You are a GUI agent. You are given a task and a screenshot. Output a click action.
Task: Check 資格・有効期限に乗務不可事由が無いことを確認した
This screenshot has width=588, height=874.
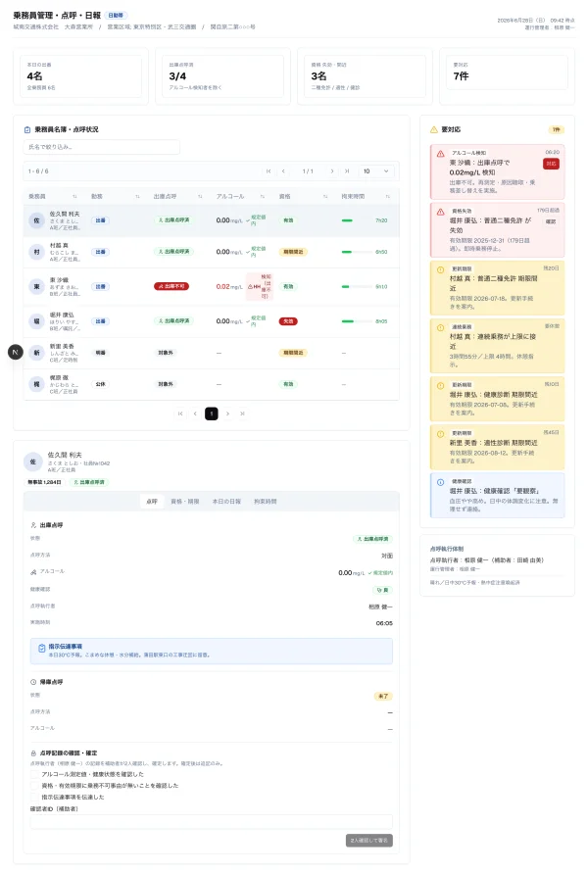pyautogui.click(x=34, y=786)
